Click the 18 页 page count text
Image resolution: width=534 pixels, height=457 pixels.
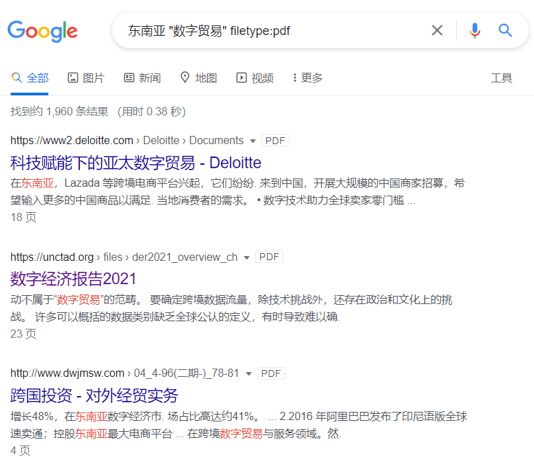pyautogui.click(x=23, y=217)
